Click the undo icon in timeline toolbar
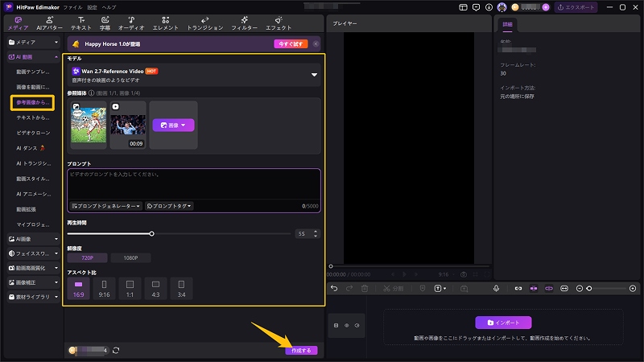The width and height of the screenshot is (644, 362). pyautogui.click(x=334, y=289)
